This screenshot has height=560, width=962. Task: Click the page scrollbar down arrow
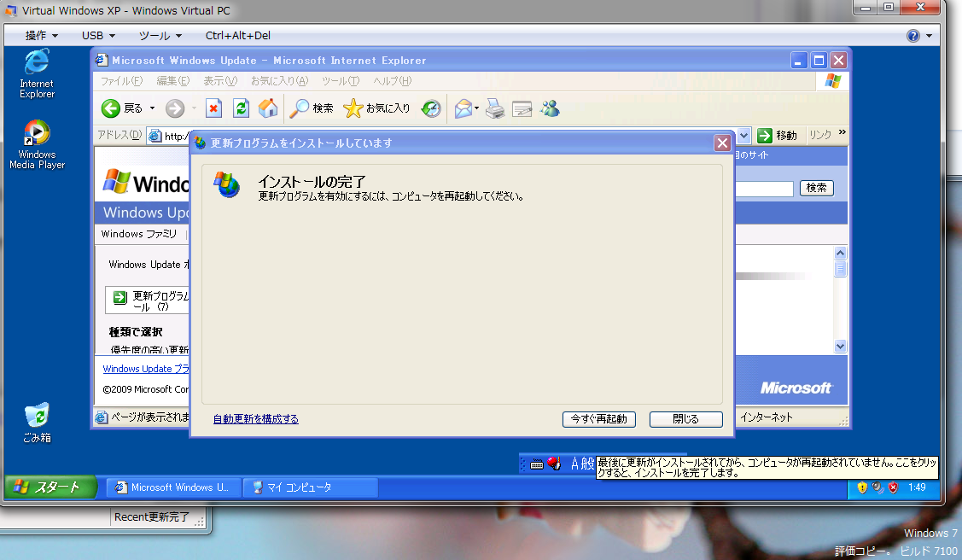pos(840,347)
